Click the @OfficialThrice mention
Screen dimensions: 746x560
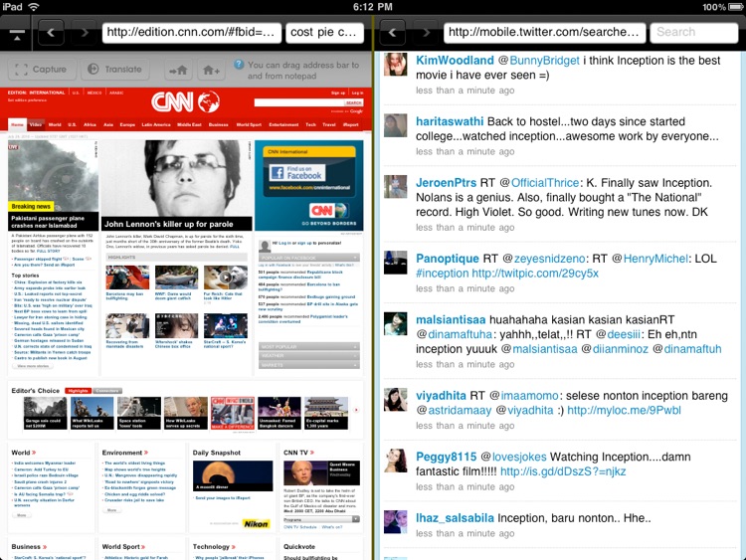coord(539,183)
